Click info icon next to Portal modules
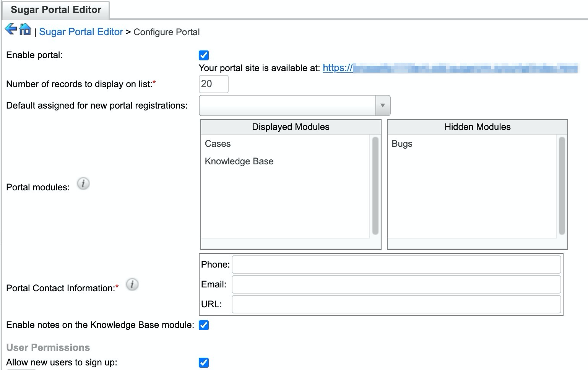588x370 pixels. (83, 183)
